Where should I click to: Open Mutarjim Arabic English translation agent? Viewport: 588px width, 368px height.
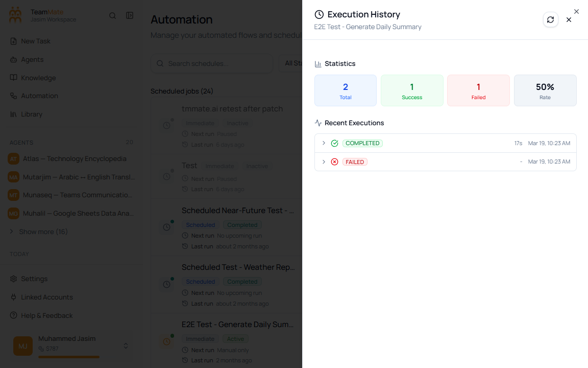click(x=71, y=177)
